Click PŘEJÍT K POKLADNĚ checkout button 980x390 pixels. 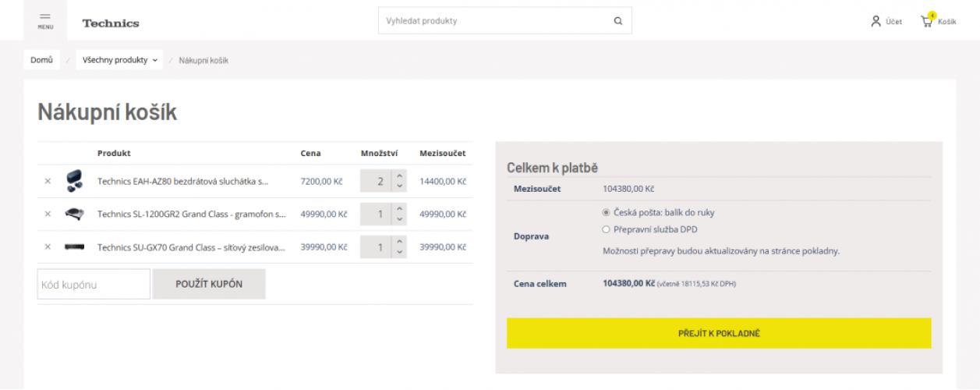pos(718,333)
